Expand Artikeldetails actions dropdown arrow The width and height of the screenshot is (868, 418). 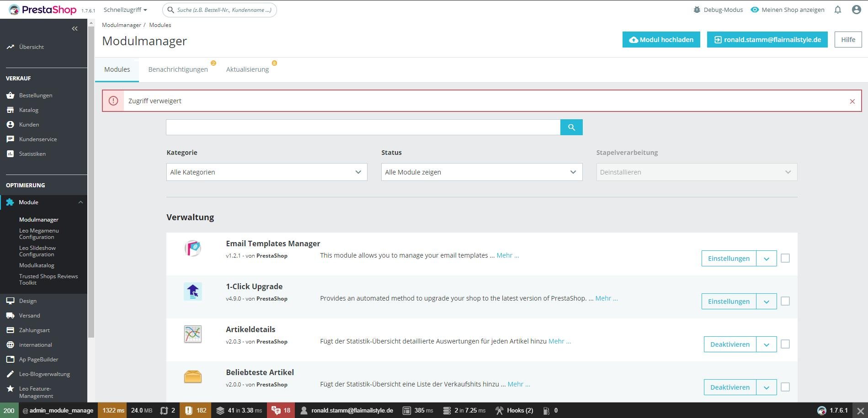[767, 344]
